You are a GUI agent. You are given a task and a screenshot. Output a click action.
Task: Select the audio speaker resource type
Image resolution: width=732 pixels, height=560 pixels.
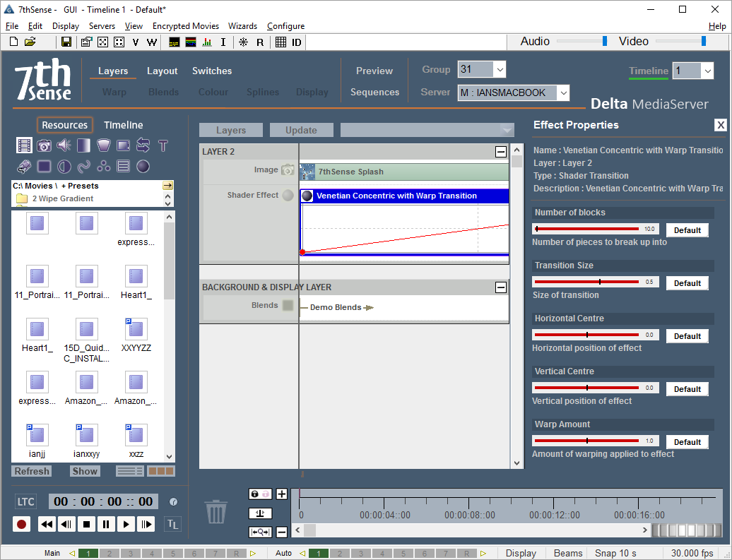click(64, 145)
